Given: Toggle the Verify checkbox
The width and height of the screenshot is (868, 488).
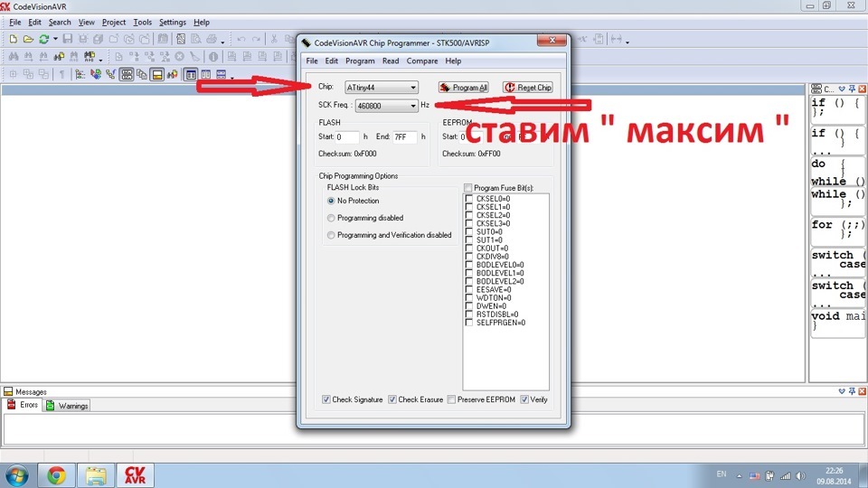Looking at the screenshot, I should tap(524, 399).
